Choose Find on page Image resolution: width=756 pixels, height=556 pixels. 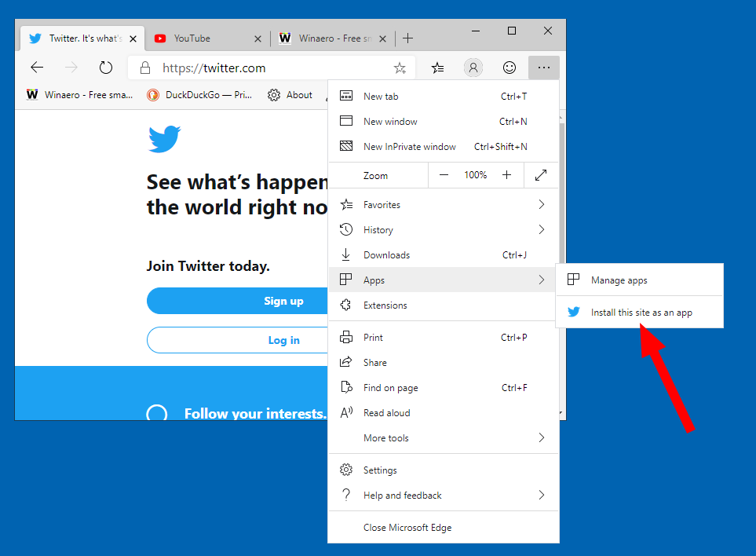pyautogui.click(x=443, y=387)
